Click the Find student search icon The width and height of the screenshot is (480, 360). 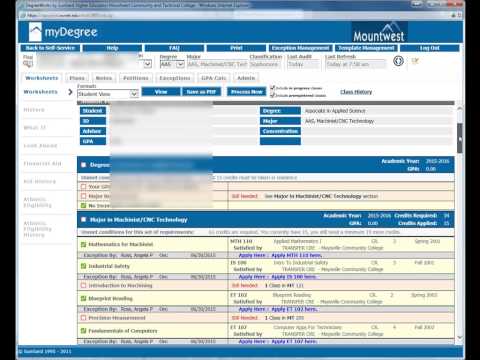tap(28, 64)
